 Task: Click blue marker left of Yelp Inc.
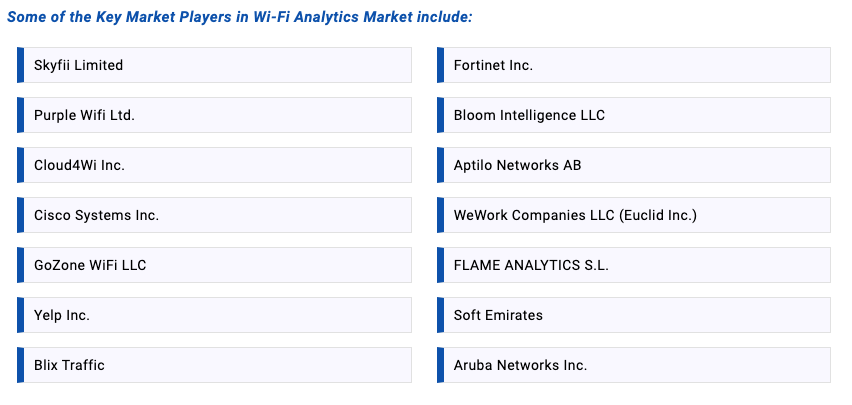[20, 315]
